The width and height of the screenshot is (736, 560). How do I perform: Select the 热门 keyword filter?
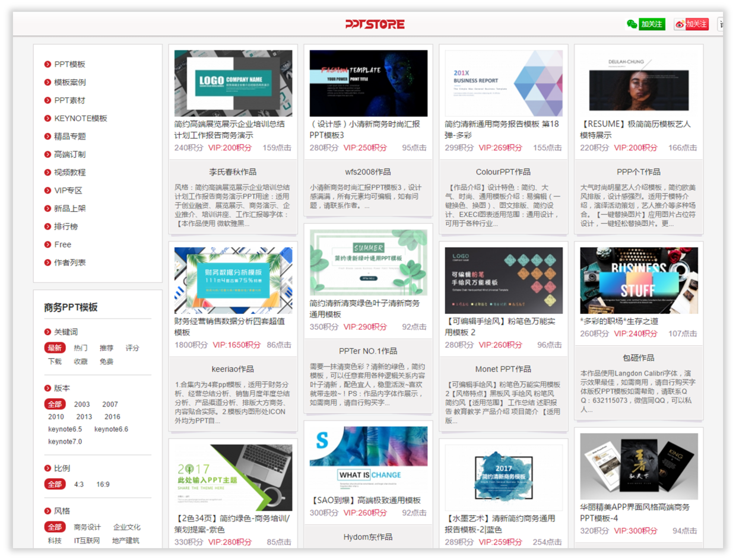click(80, 348)
